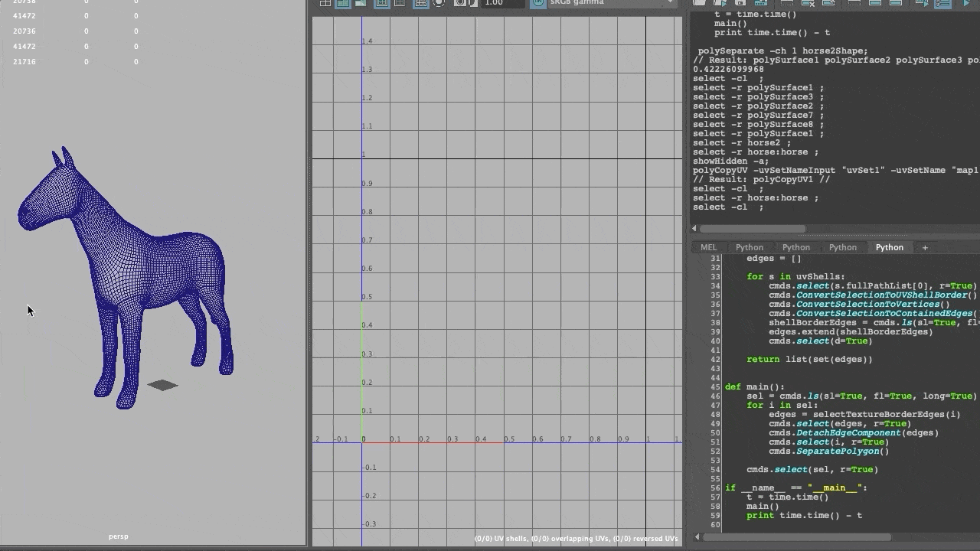The width and height of the screenshot is (980, 551).
Task: Click 'cmds.ConvertSelectionToVertices()' line
Action: [x=859, y=304]
